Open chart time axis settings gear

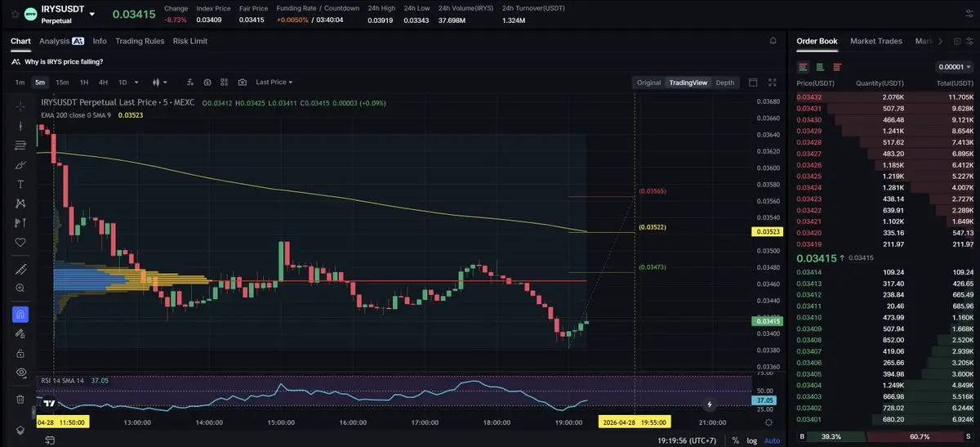tap(768, 422)
